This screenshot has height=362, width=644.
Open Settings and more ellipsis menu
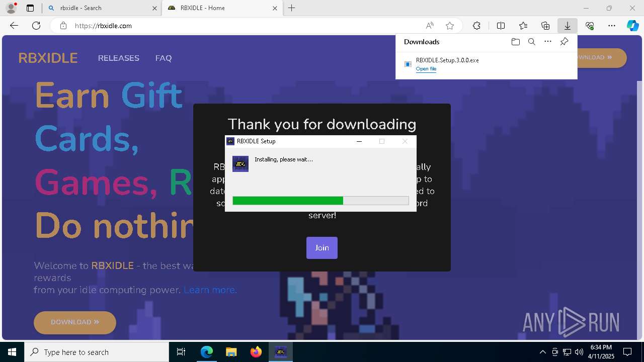[x=612, y=26]
